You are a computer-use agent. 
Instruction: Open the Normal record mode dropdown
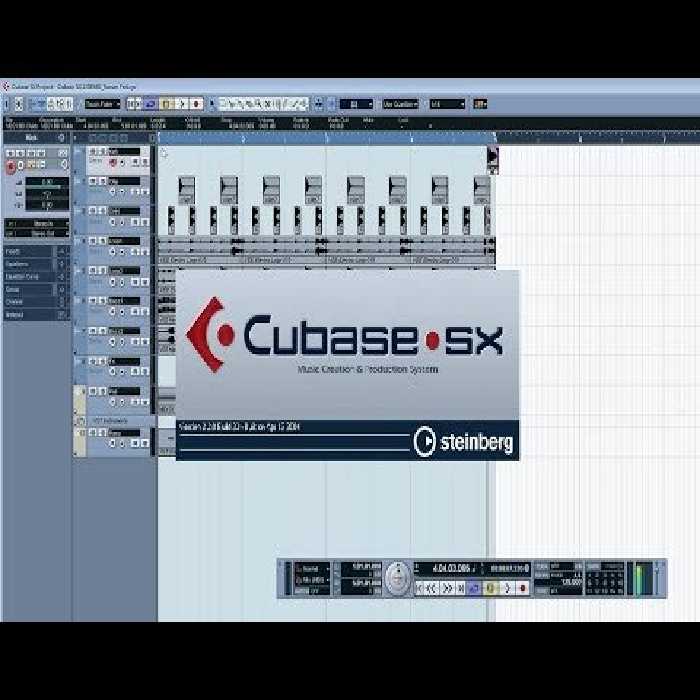(312, 569)
